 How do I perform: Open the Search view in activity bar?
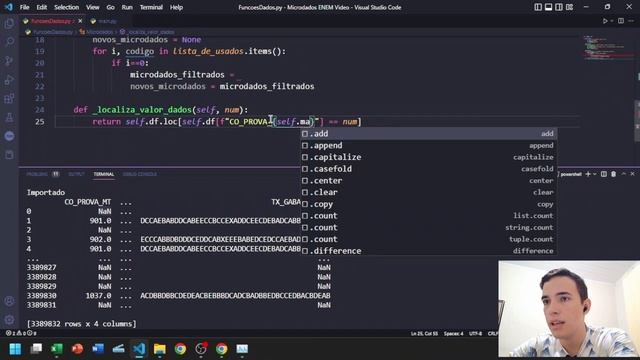[9, 42]
